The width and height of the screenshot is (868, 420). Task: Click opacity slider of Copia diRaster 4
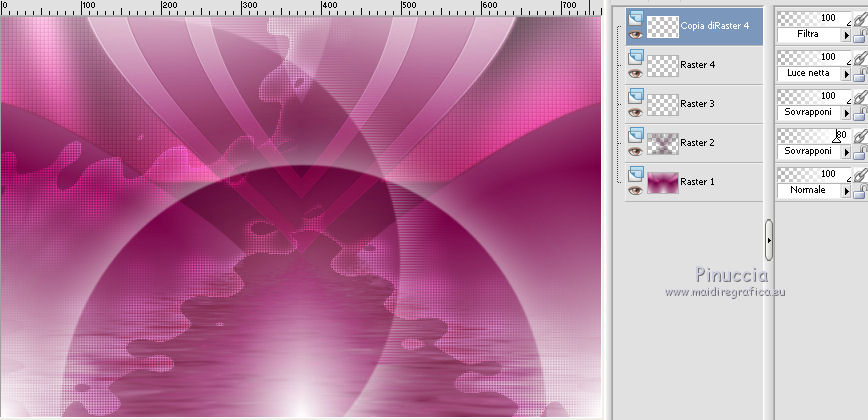(x=814, y=19)
